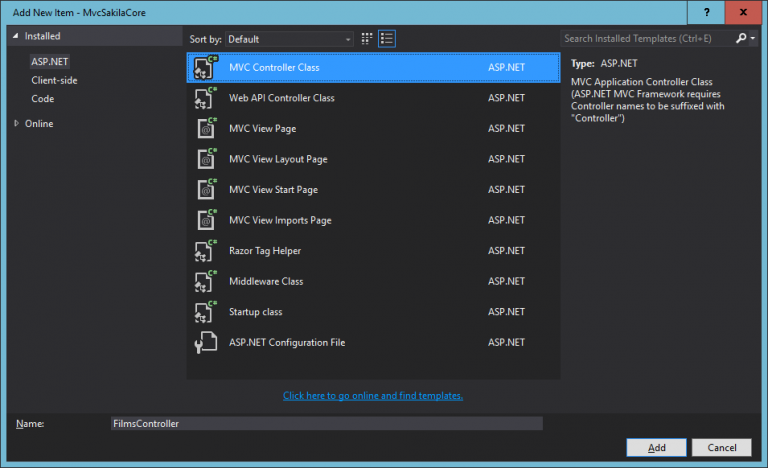768x468 pixels.
Task: Click the Cancel button
Action: tap(721, 446)
